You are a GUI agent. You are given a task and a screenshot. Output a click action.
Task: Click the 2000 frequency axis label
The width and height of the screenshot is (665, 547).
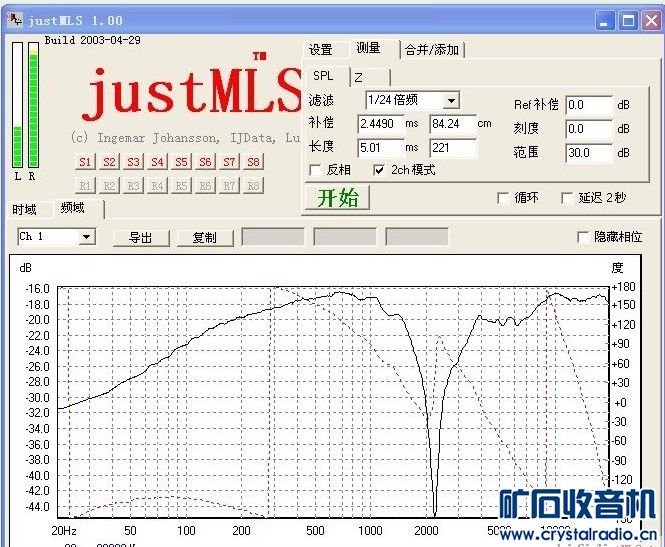click(x=426, y=531)
